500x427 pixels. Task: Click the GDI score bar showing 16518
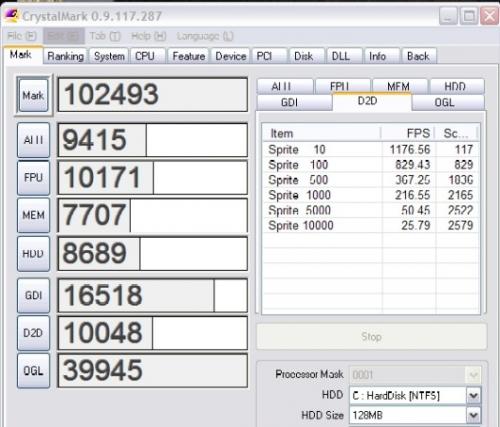pos(153,295)
